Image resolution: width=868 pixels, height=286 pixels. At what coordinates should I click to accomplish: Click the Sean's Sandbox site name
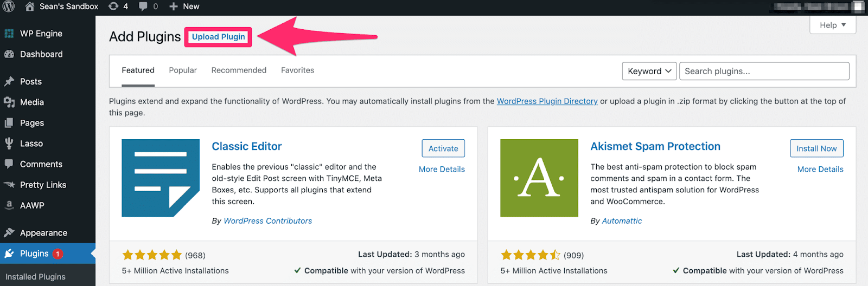tap(69, 6)
